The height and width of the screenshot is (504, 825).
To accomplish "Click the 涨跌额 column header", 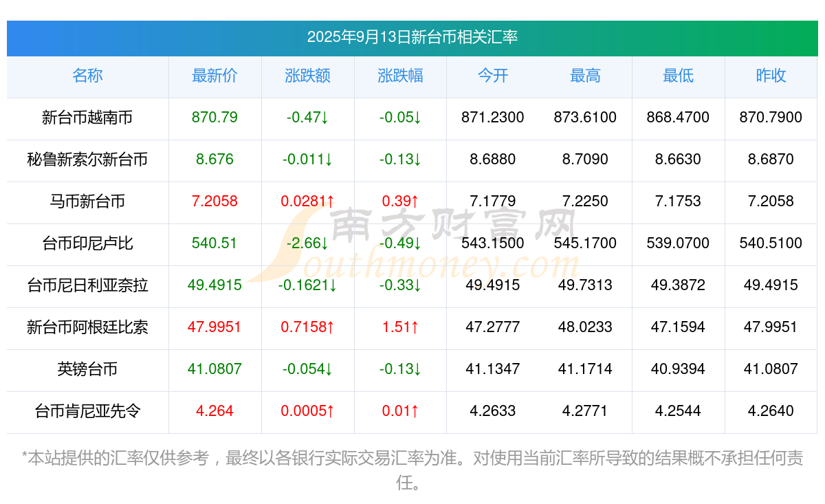I will (x=308, y=76).
